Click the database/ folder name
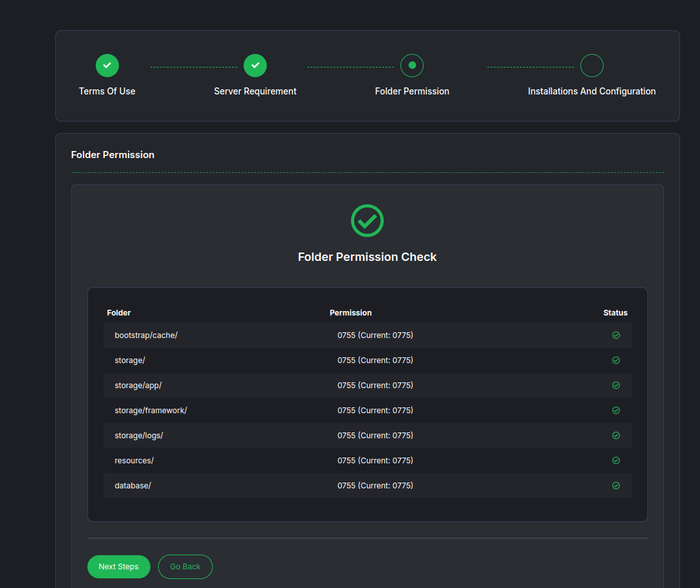The height and width of the screenshot is (588, 700). click(x=132, y=485)
